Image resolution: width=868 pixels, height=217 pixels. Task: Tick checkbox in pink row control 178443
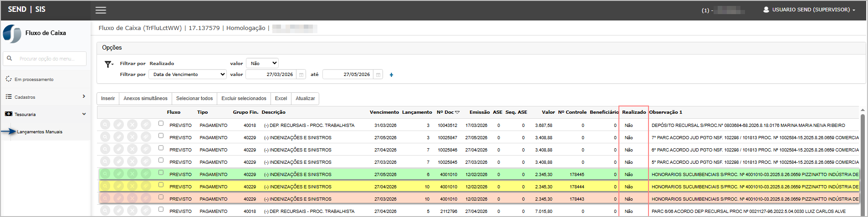click(x=161, y=197)
